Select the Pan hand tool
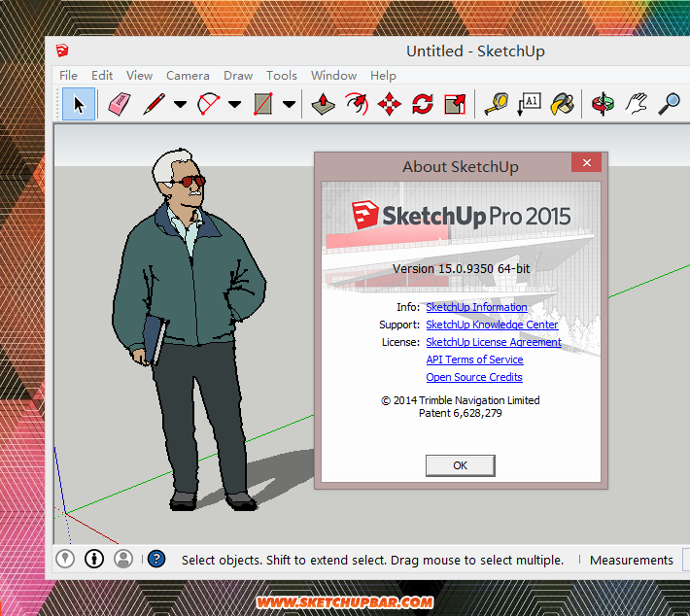The height and width of the screenshot is (616, 690). [637, 104]
